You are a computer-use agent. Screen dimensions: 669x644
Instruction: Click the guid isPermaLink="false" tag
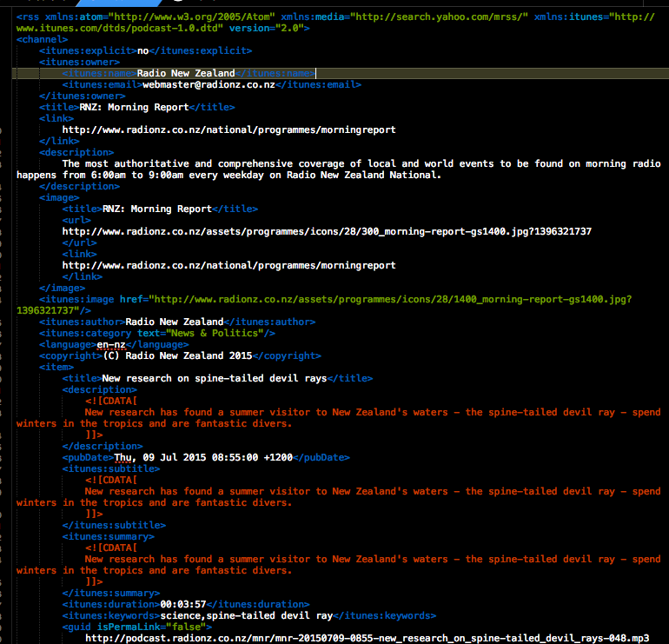click(x=137, y=627)
